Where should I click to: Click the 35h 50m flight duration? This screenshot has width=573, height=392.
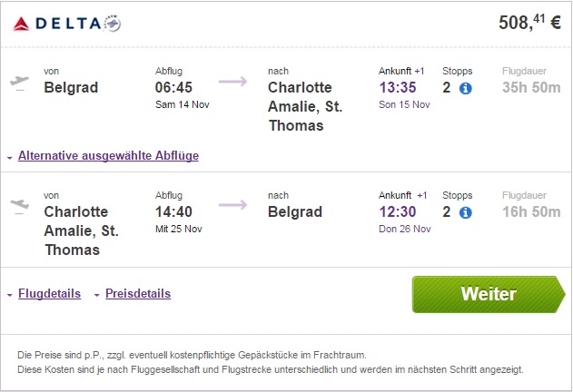pos(531,88)
